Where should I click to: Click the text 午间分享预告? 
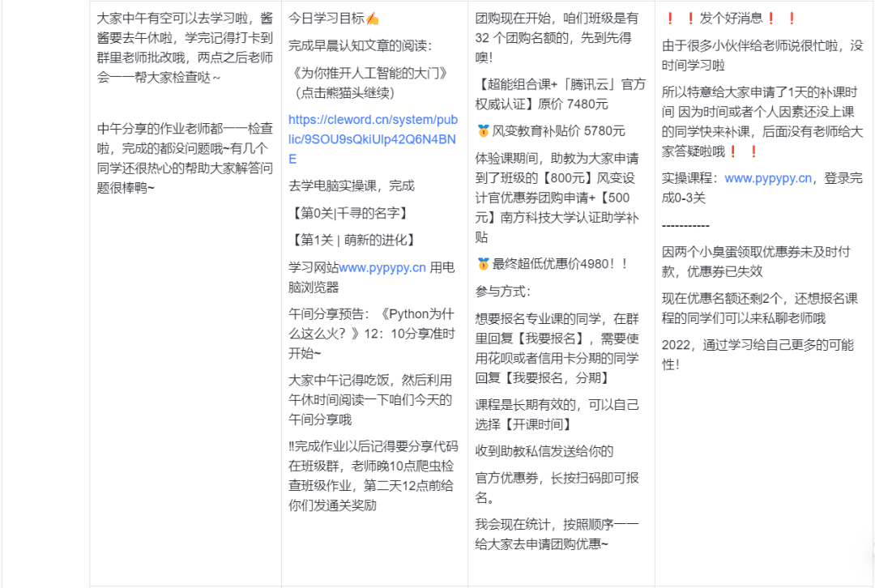tap(326, 314)
